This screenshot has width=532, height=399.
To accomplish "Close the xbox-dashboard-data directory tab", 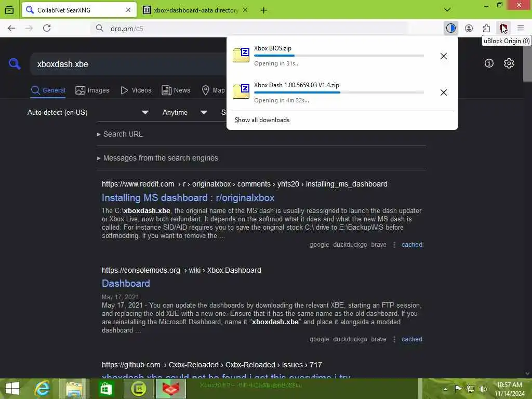I will (245, 10).
